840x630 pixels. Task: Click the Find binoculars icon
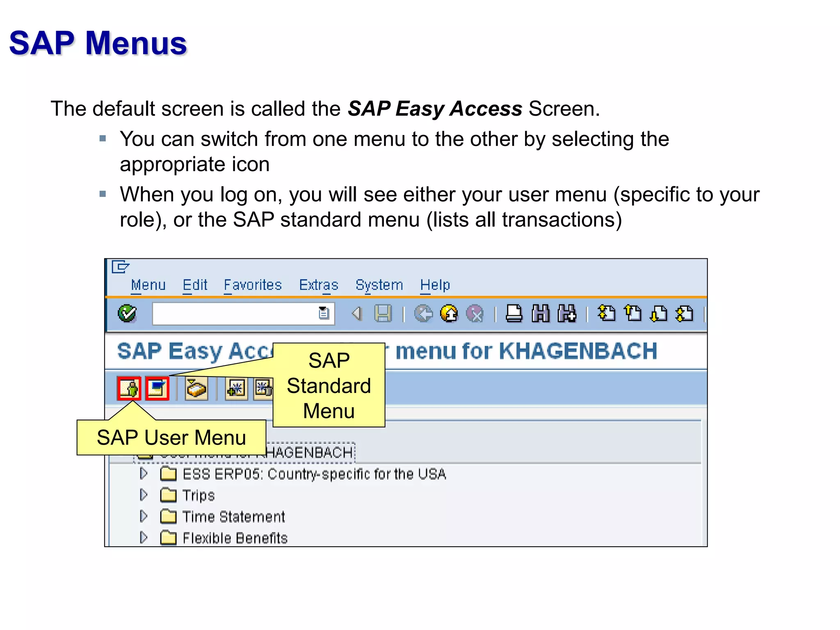pos(541,314)
